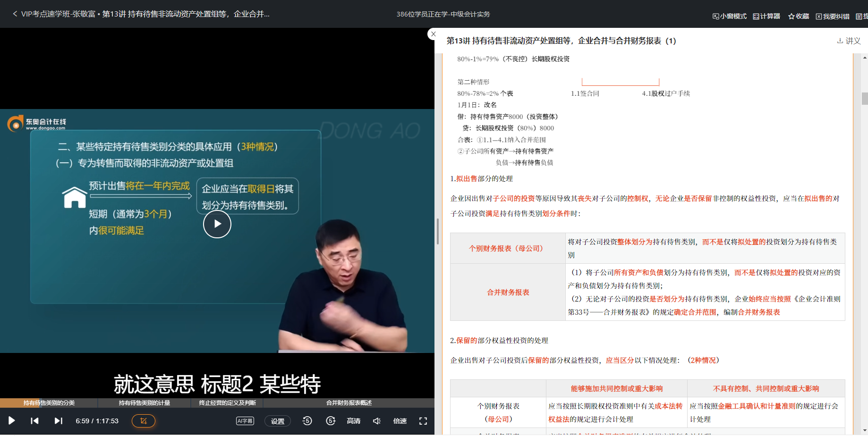This screenshot has width=868, height=436.
Task: Enter fullscreen video mode
Action: 423,421
